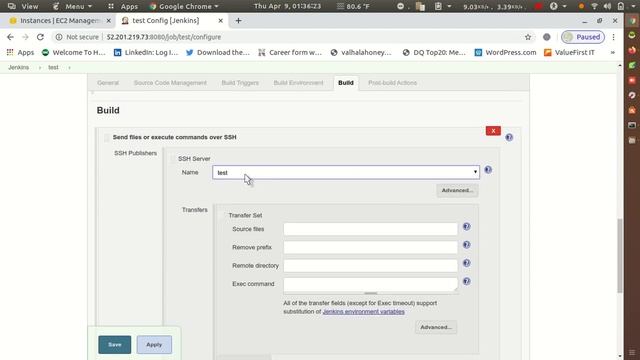Switch to the Instances EC2 Management browser tab
This screenshot has height=360, width=640.
pyautogui.click(x=59, y=20)
